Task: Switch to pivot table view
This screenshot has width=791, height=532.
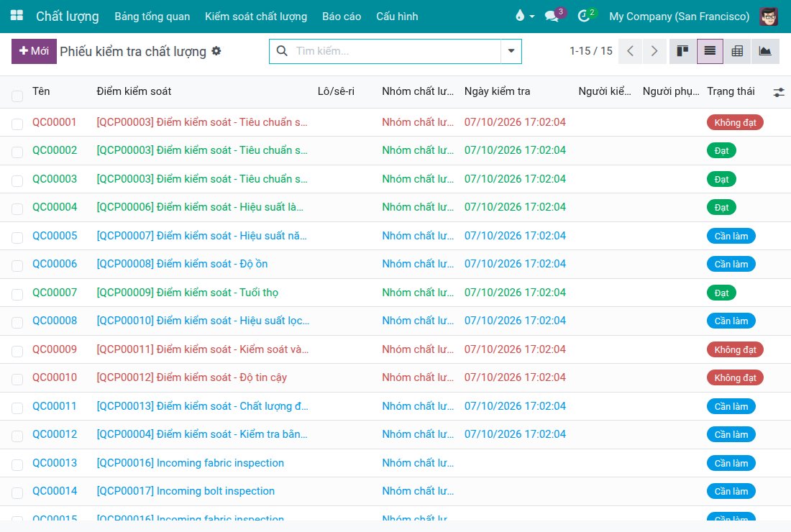Action: click(737, 51)
